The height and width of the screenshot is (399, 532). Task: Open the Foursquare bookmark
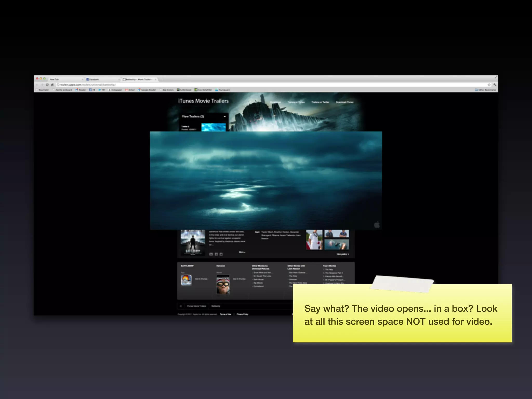pyautogui.click(x=223, y=90)
